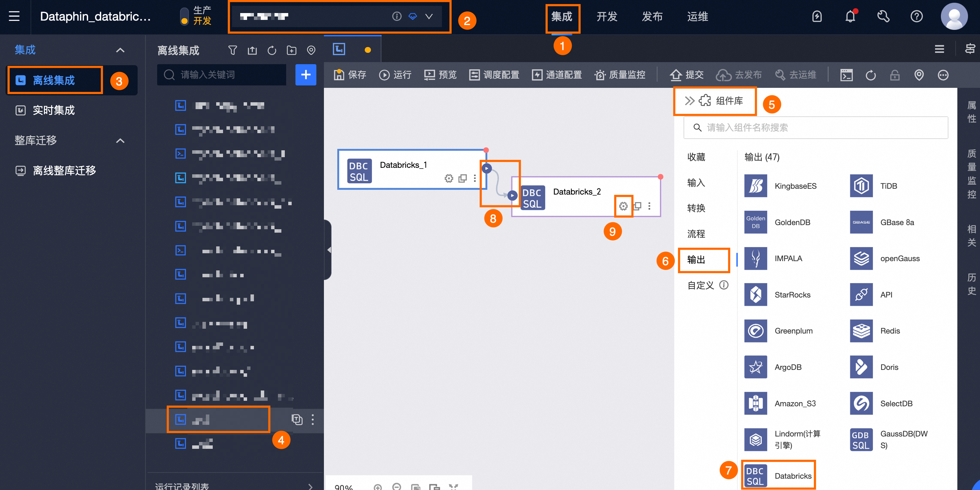This screenshot has width=980, height=490.
Task: Select the 输入 component category
Action: click(696, 183)
